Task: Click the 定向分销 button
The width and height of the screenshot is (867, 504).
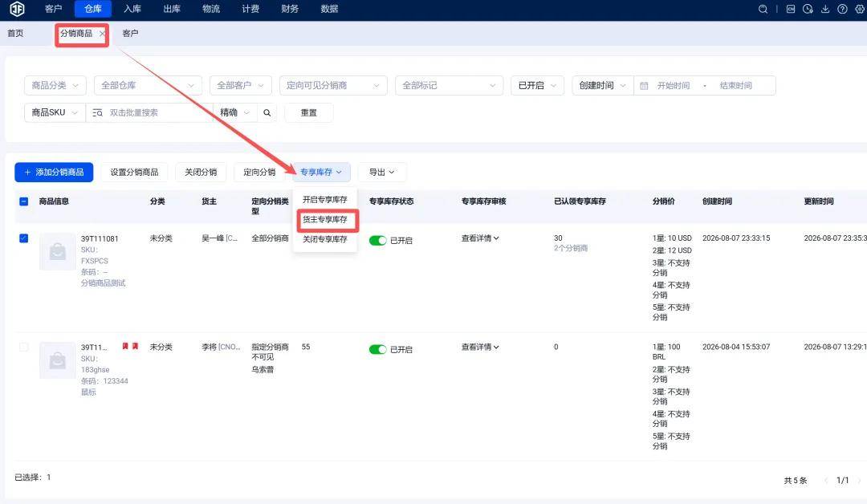Action: pos(259,173)
